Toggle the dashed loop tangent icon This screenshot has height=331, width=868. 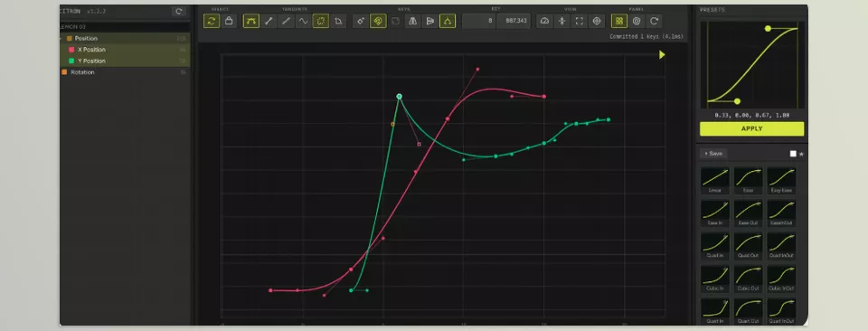(320, 21)
